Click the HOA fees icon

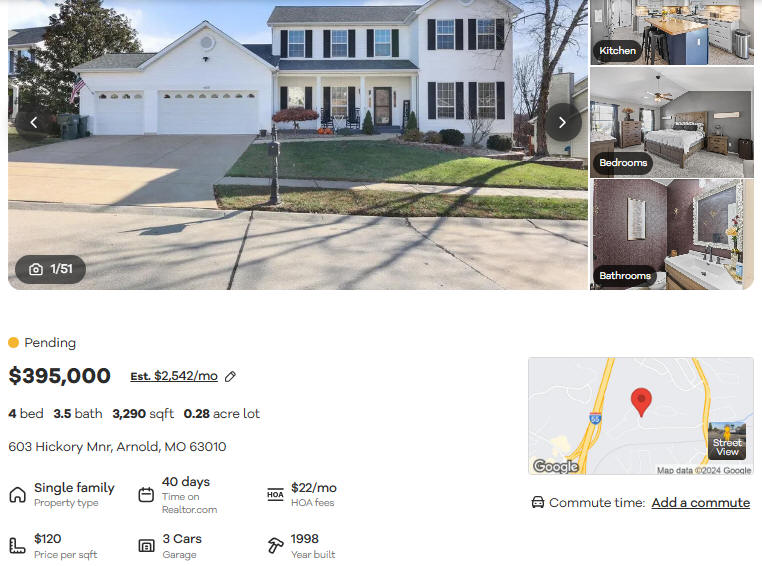coord(275,495)
